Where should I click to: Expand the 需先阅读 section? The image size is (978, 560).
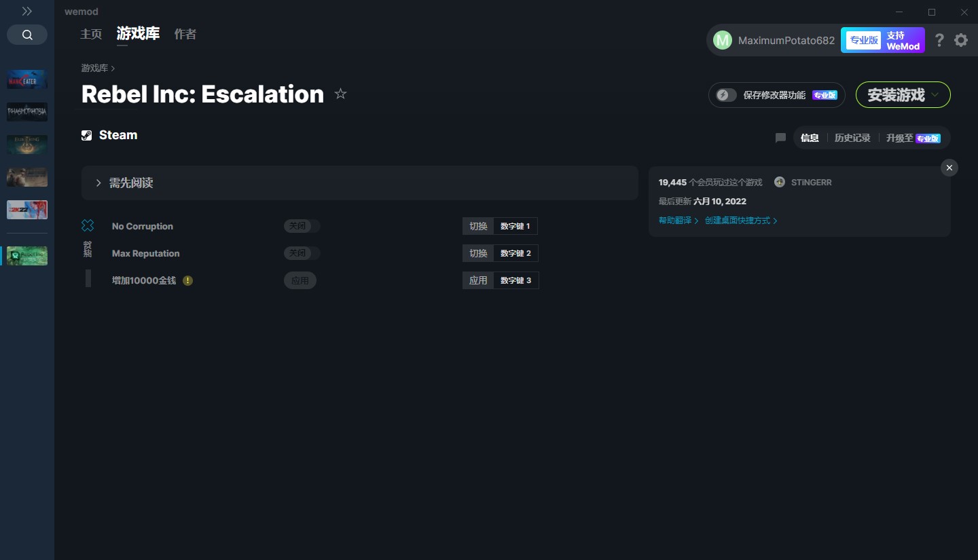pyautogui.click(x=360, y=183)
